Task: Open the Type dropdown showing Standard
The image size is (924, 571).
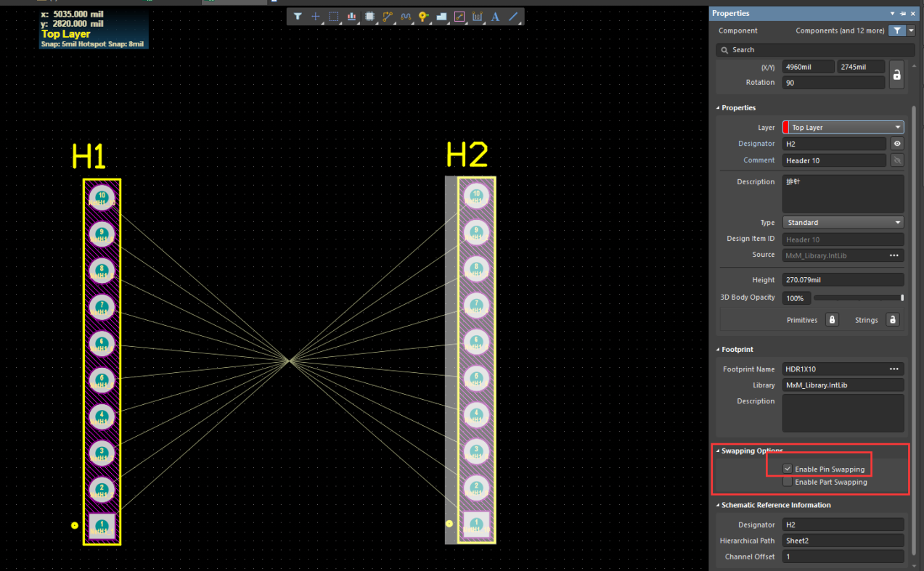Action: tap(843, 223)
